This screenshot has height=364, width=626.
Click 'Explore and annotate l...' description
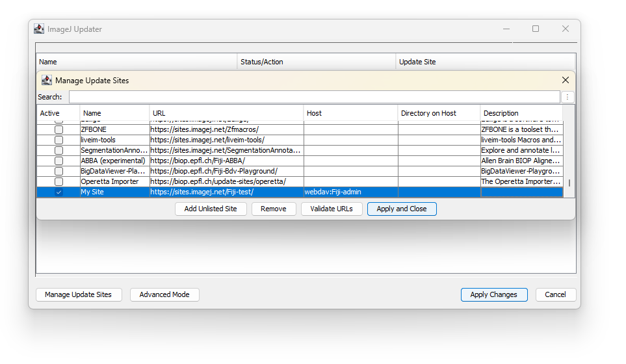coord(522,150)
